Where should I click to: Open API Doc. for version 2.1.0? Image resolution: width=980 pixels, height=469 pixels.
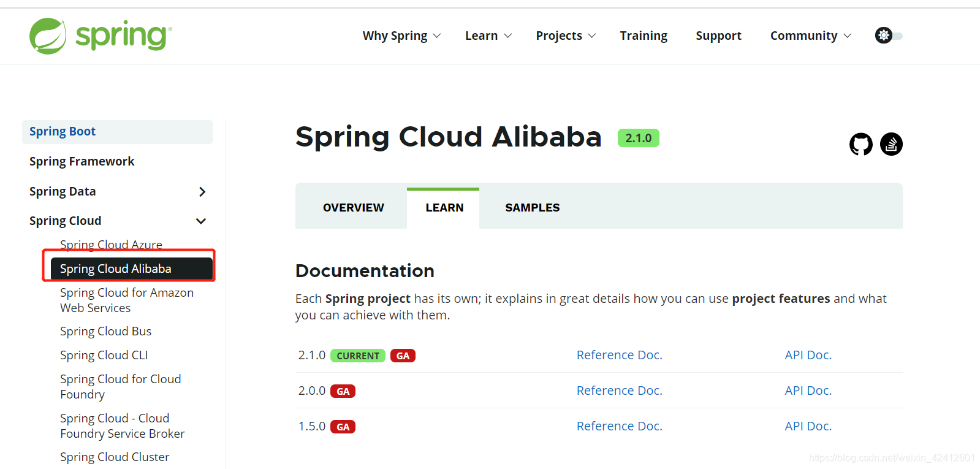click(x=808, y=355)
